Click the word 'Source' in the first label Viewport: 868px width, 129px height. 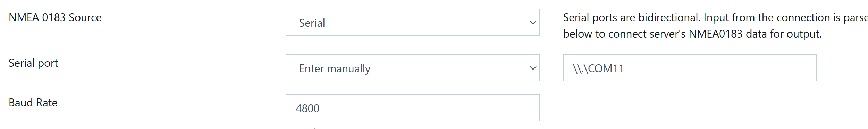click(x=85, y=17)
